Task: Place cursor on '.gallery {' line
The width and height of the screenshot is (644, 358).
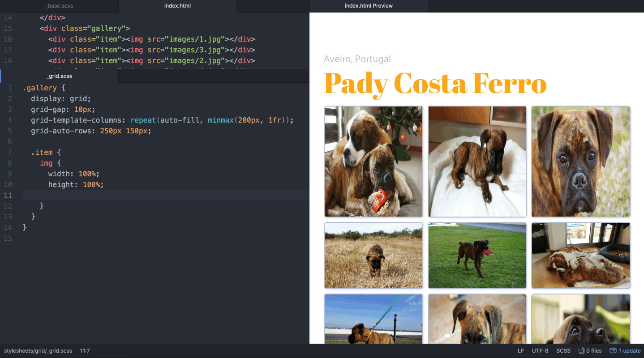Action: coord(44,88)
